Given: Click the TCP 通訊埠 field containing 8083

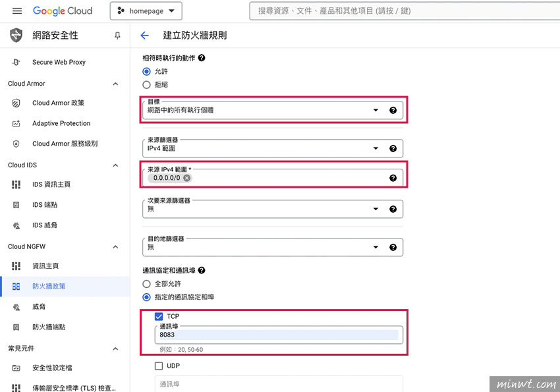Looking at the screenshot, I should pos(279,335).
